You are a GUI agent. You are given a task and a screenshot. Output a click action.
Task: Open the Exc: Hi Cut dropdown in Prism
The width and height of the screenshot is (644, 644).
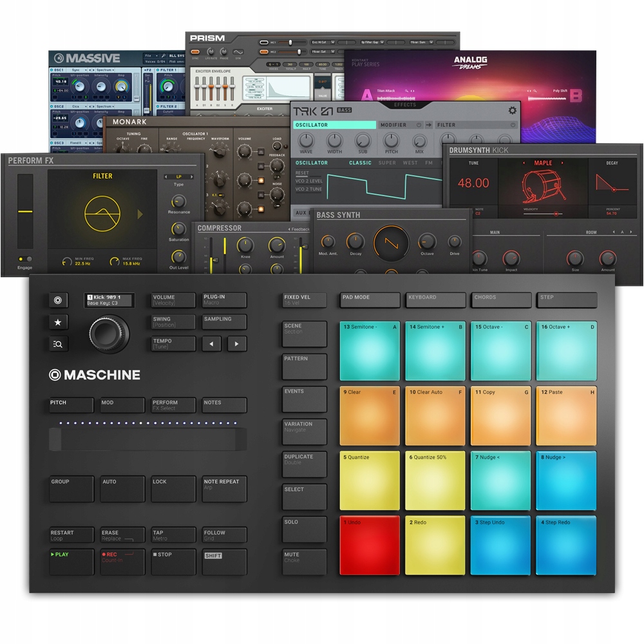[x=323, y=42]
